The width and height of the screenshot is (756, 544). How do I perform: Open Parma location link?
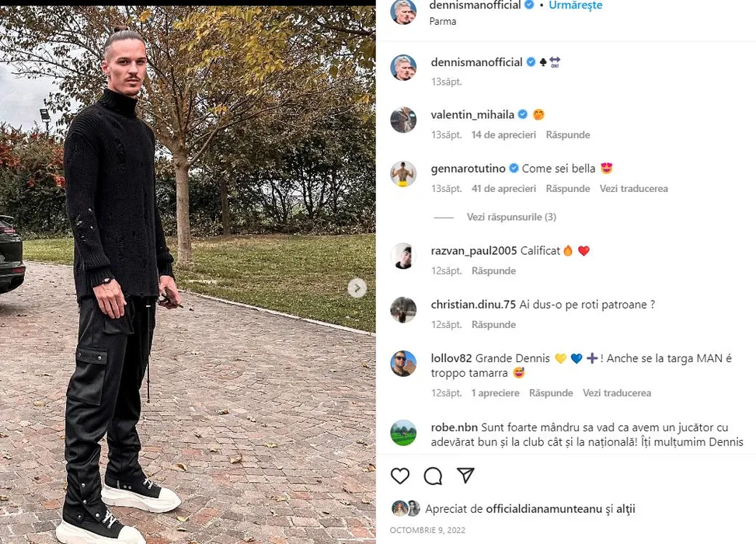coord(443,22)
